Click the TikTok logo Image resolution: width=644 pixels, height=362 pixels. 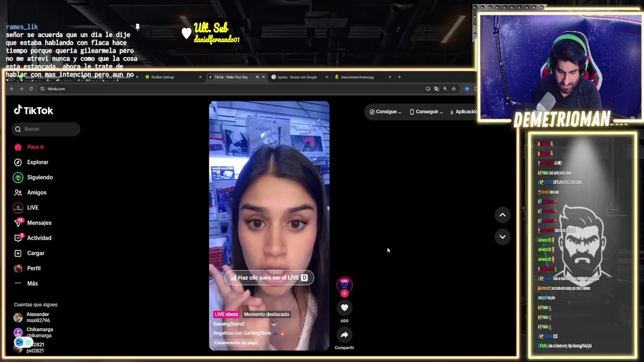click(x=33, y=111)
